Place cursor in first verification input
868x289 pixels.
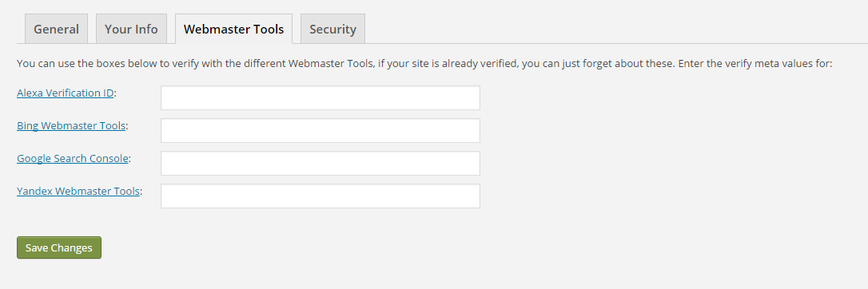click(321, 98)
